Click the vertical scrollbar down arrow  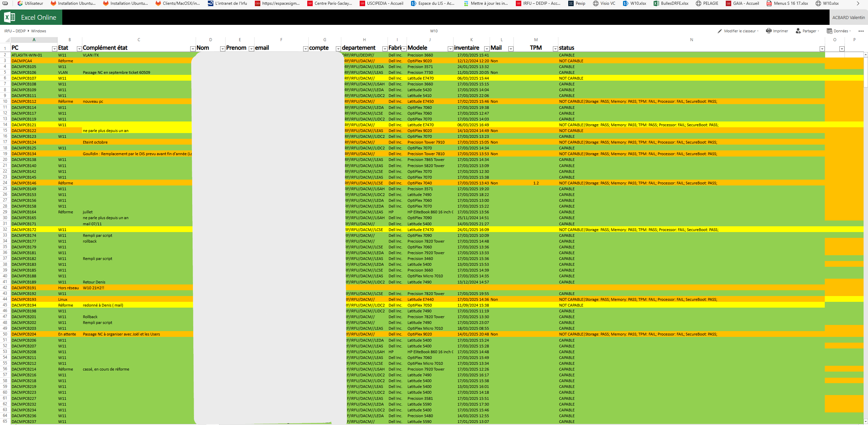click(866, 422)
